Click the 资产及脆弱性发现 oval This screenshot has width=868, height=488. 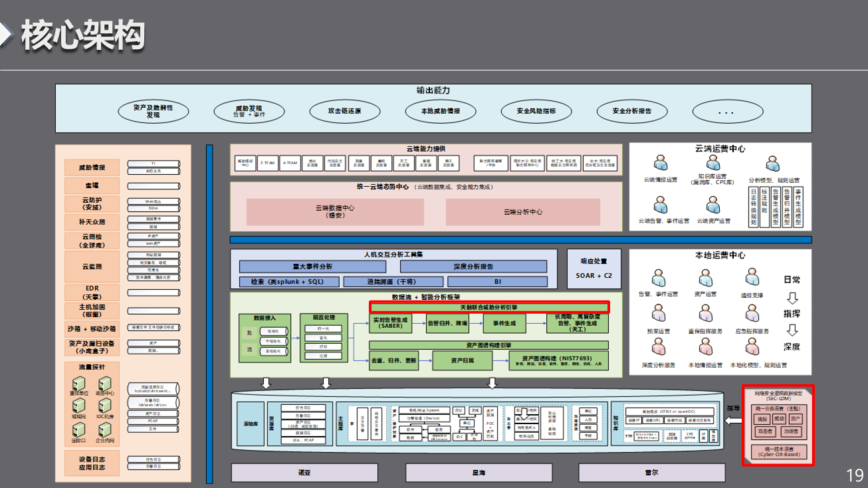153,111
